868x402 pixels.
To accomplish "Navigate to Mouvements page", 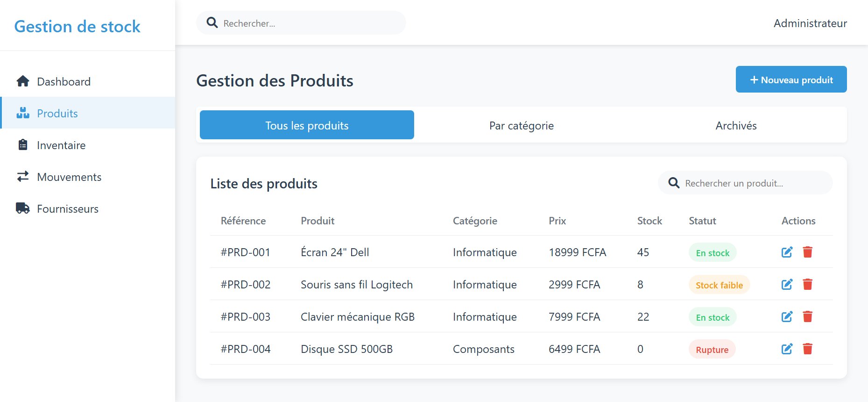I will (69, 177).
